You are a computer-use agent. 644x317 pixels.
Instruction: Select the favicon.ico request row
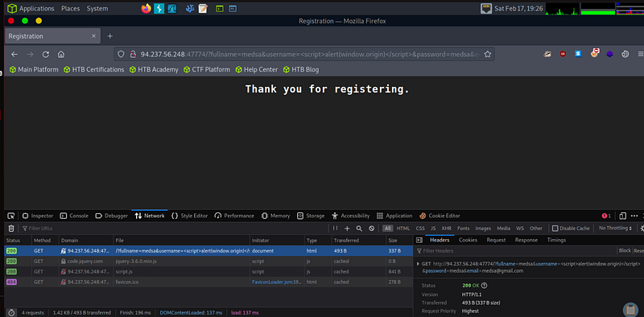(208, 282)
